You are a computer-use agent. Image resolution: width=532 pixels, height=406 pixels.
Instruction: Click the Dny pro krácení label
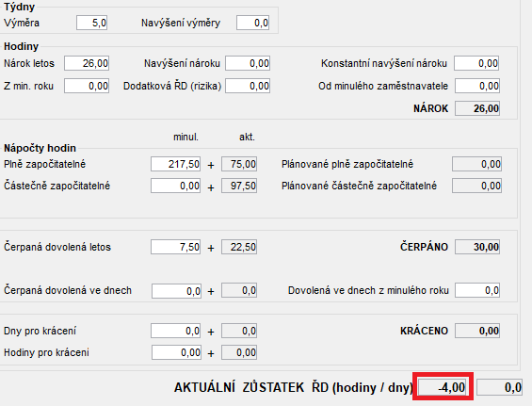pyautogui.click(x=40, y=331)
